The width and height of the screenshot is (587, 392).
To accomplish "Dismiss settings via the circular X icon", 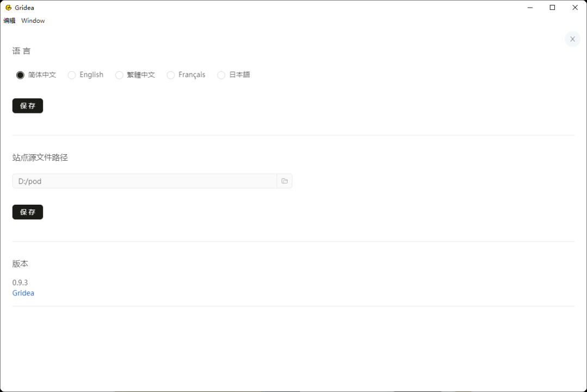I will coord(572,39).
